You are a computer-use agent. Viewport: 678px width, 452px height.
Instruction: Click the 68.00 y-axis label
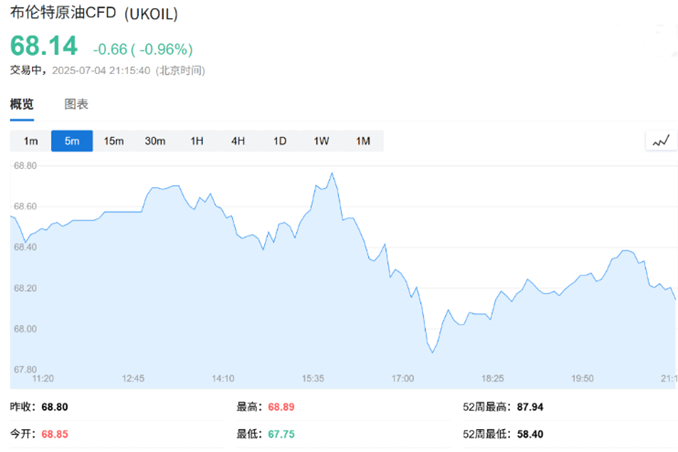click(x=25, y=329)
